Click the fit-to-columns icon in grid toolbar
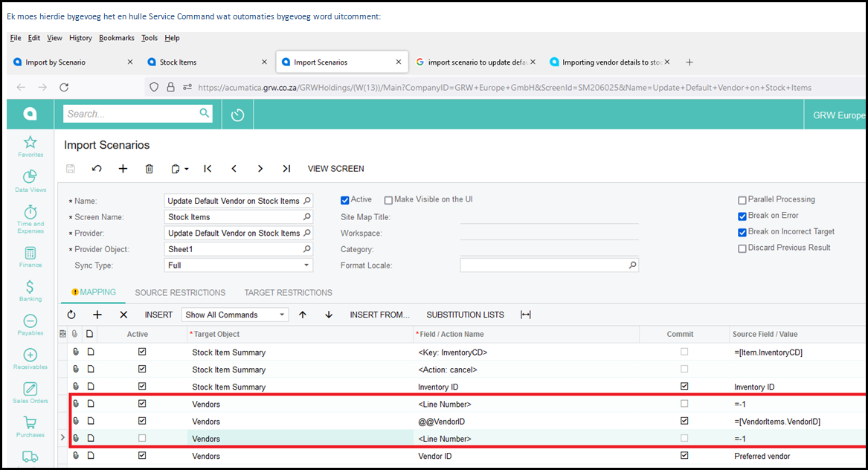The width and height of the screenshot is (868, 470). point(526,315)
